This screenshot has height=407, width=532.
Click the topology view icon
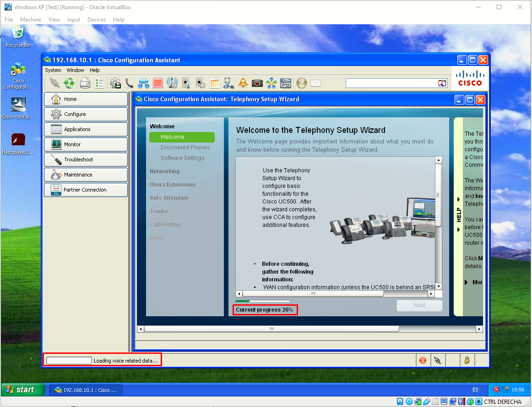pyautogui.click(x=271, y=83)
